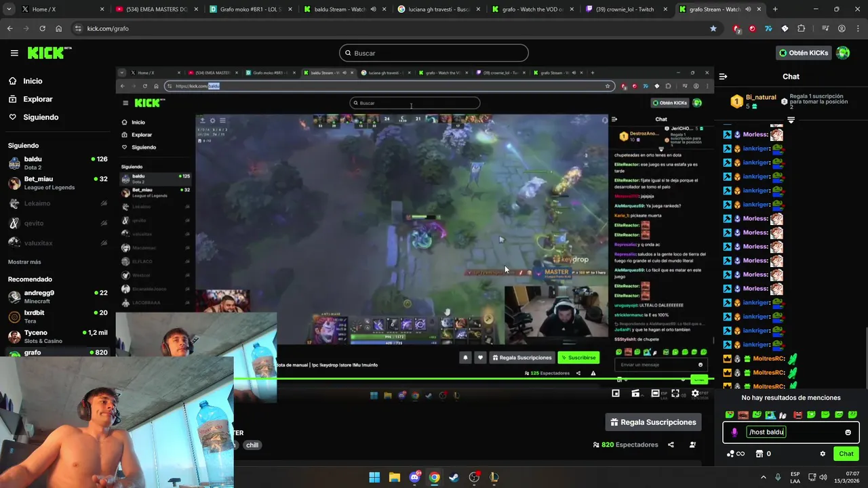Toggle the taskbar volume icon

pos(823,477)
